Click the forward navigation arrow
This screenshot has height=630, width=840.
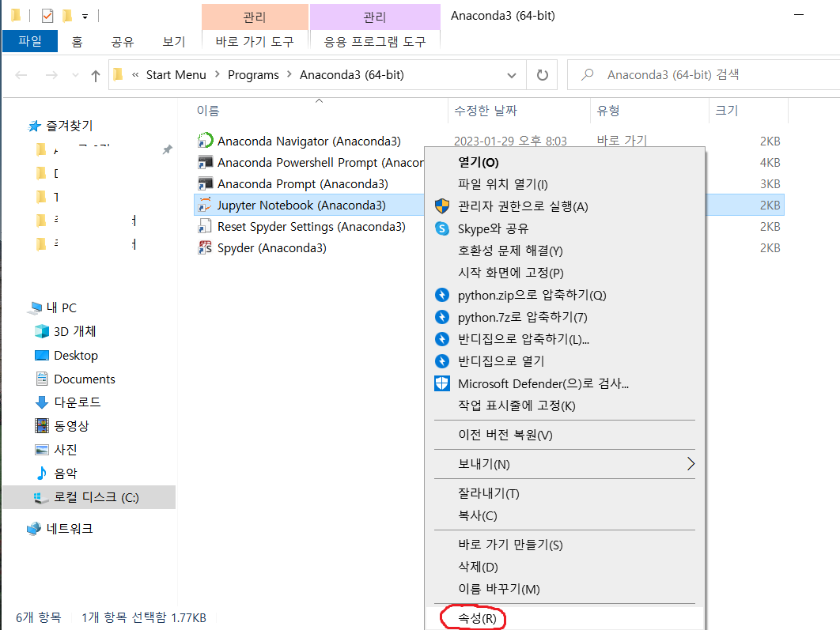pos(51,75)
